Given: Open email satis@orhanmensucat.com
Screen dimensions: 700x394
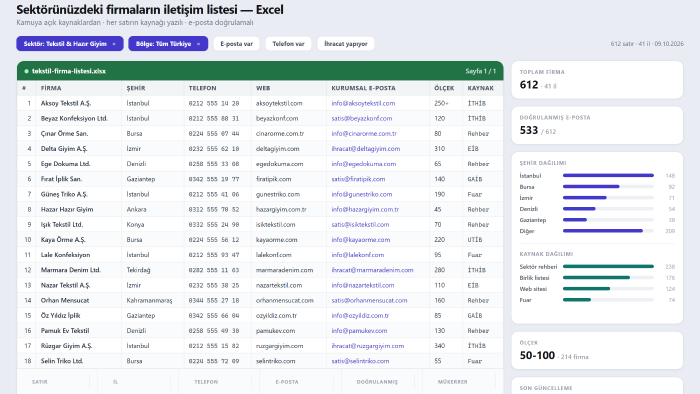Looking at the screenshot, I should [369, 300].
